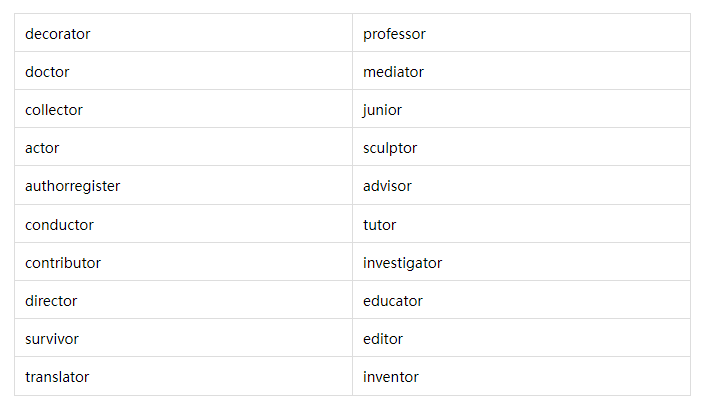The width and height of the screenshot is (709, 408).
Task: Select the inventor cell
Action: pyautogui.click(x=521, y=376)
